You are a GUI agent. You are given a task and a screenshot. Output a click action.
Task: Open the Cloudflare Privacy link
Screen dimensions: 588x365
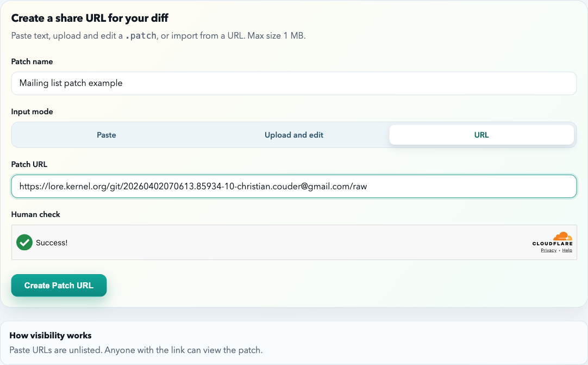(548, 250)
